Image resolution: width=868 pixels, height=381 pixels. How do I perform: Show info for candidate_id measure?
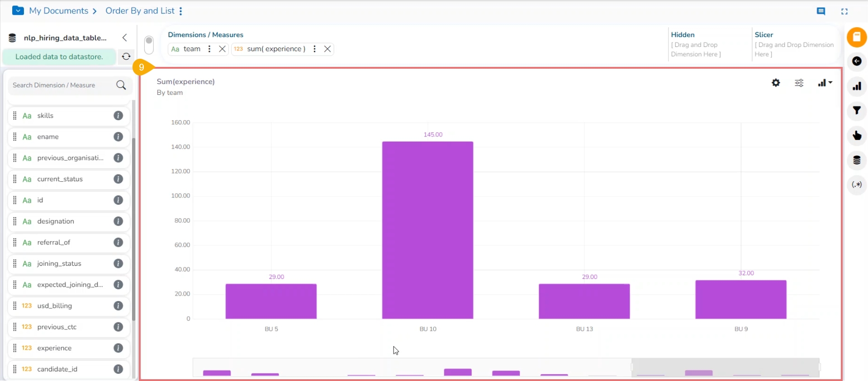[x=119, y=369]
